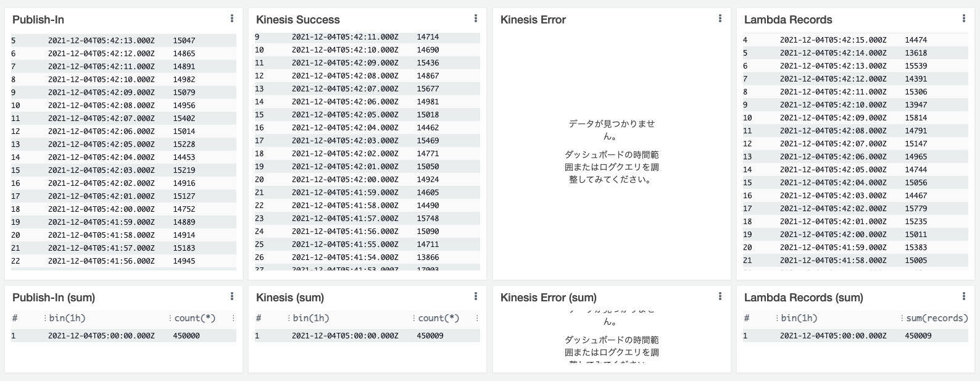This screenshot has width=980, height=381.
Task: Open the Kinesis Success widget actions menu
Action: [x=476, y=19]
